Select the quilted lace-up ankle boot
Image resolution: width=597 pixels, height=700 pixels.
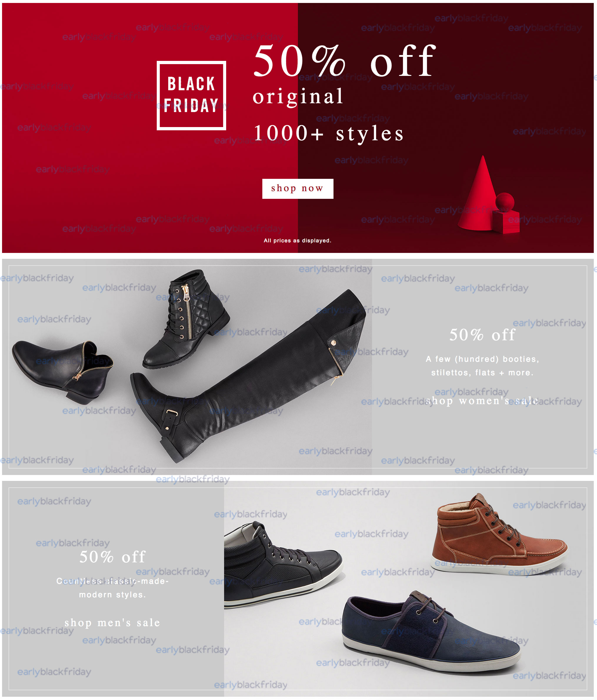click(x=186, y=319)
